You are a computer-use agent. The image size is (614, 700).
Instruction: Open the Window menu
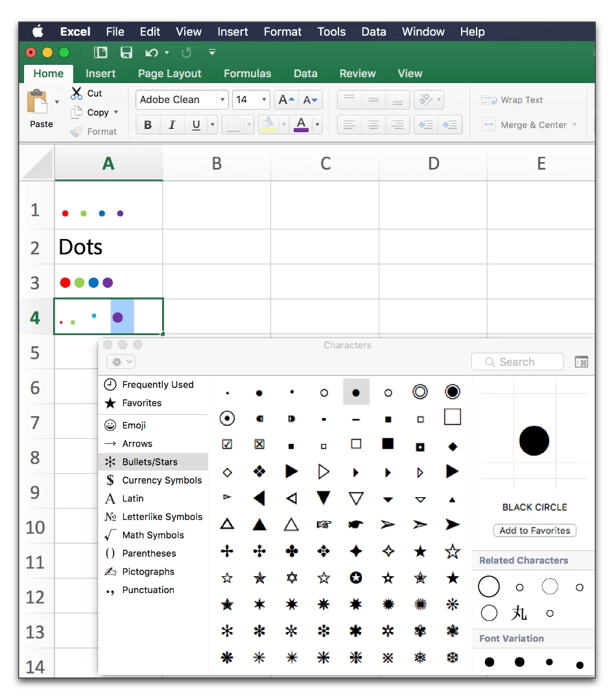click(x=423, y=32)
